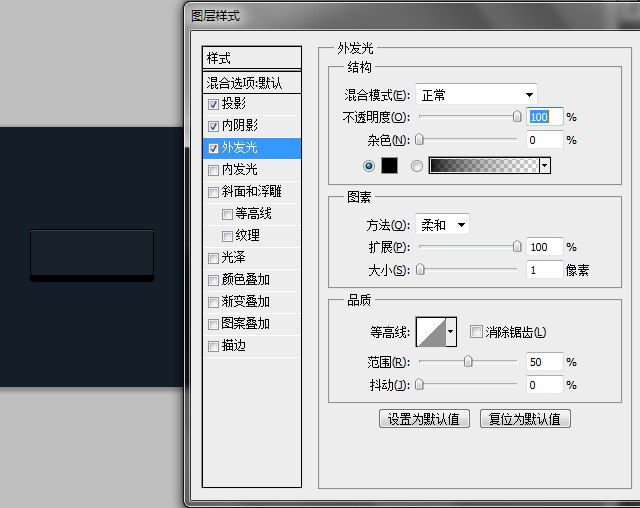Expand the gradient picker dropdown arrow
640x508 pixels.
pyautogui.click(x=545, y=166)
